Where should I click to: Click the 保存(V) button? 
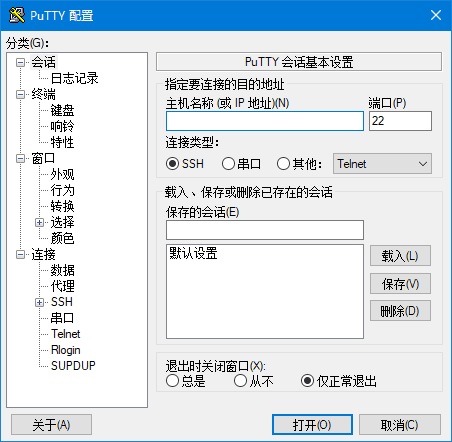[400, 284]
